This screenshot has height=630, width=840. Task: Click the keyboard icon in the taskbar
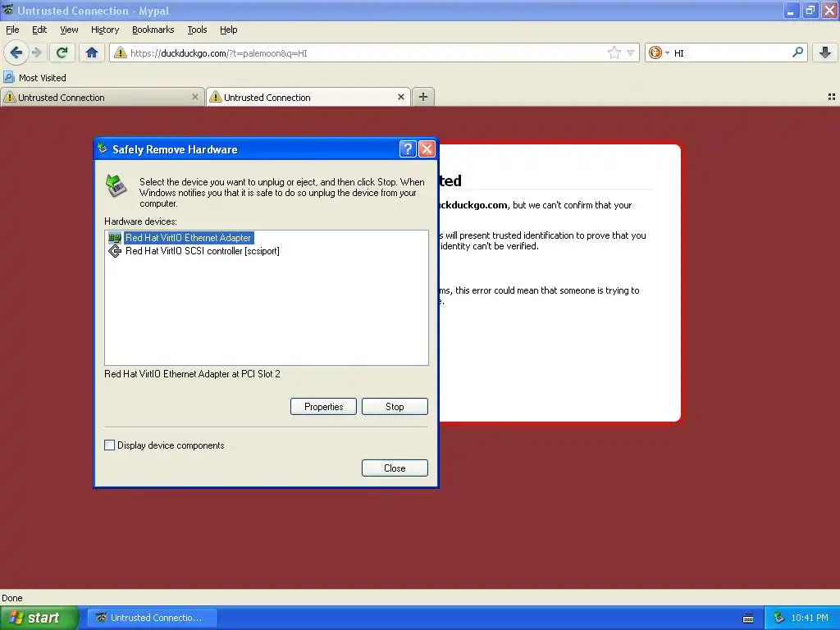click(748, 619)
